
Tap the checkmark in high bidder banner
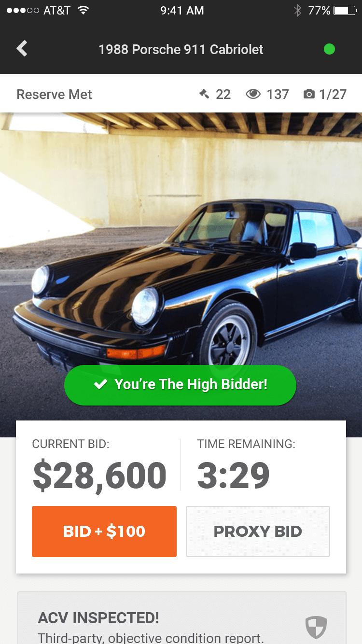coord(100,384)
